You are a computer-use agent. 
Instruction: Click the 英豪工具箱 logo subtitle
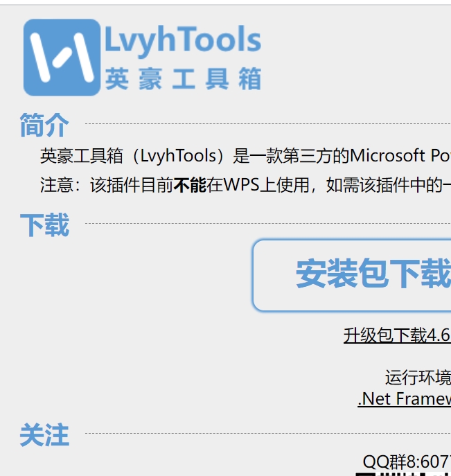(183, 79)
